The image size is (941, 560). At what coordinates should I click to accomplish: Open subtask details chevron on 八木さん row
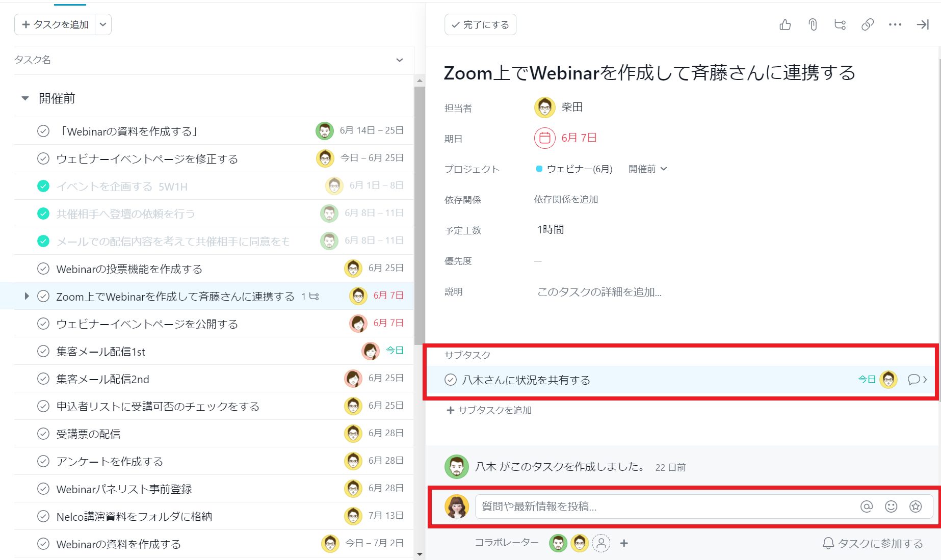coord(925,380)
